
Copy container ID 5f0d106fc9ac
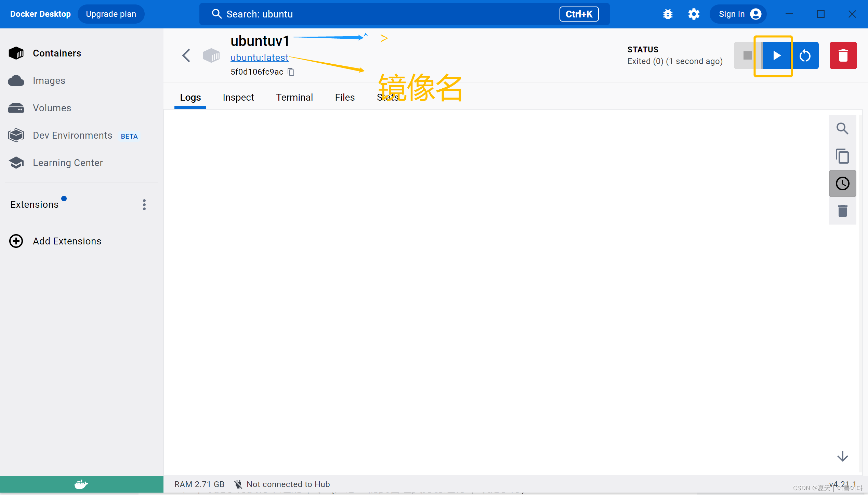(x=291, y=72)
